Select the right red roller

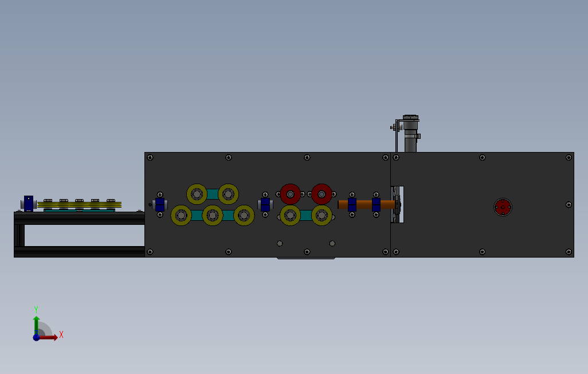pos(322,194)
